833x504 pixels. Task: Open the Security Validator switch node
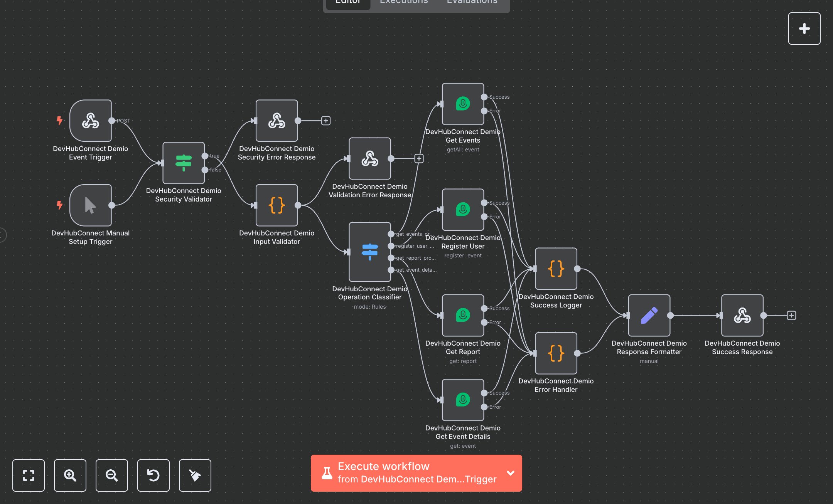184,163
